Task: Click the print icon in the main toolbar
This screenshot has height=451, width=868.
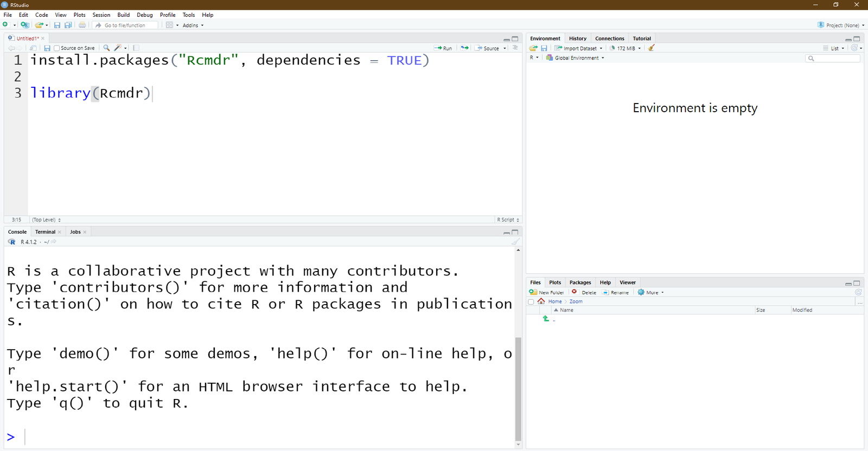Action: 82,25
